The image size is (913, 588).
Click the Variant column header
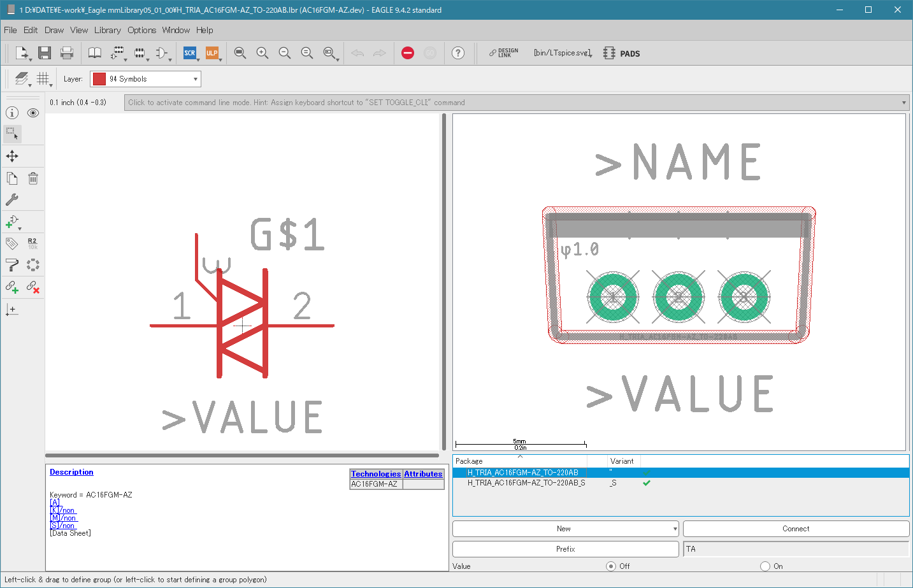click(x=622, y=461)
